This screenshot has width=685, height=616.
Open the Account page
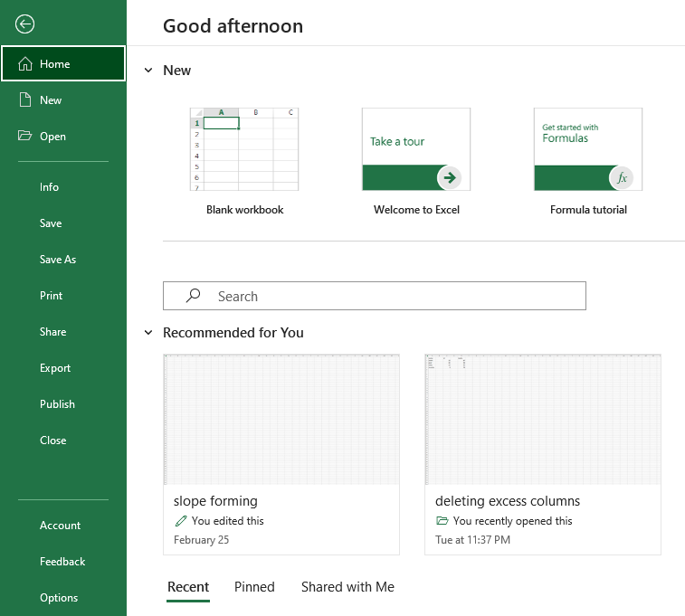(60, 526)
